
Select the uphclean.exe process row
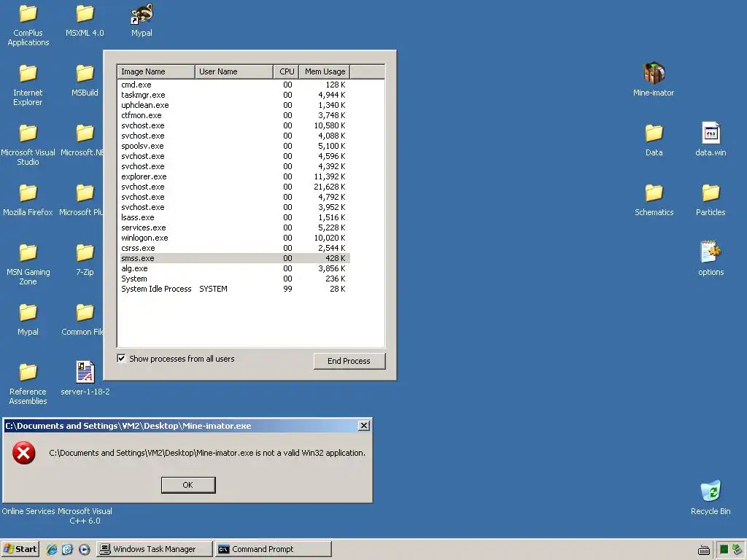coord(234,105)
